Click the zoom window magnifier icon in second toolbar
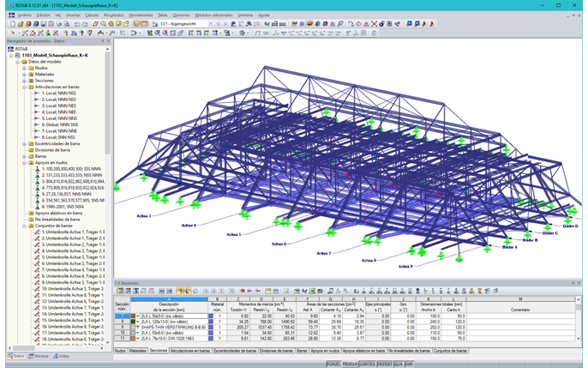This screenshot has width=588, height=368. tap(157, 33)
